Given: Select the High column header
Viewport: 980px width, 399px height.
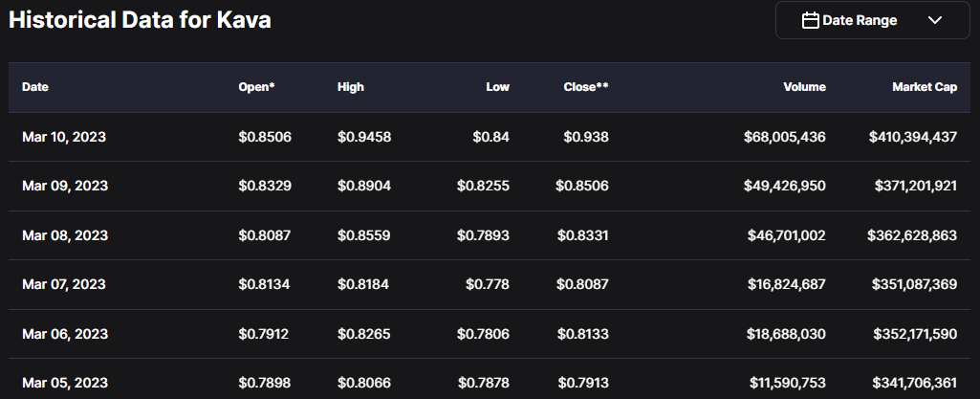Looking at the screenshot, I should [x=351, y=87].
